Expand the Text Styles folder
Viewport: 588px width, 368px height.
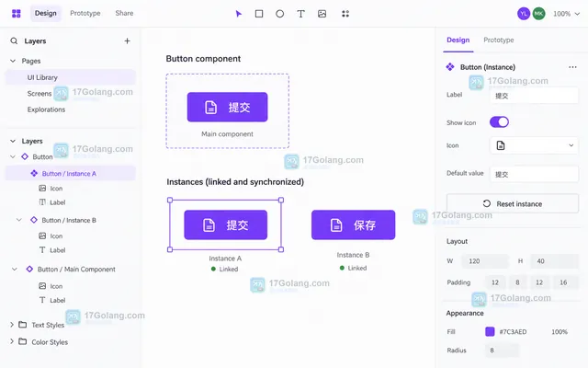coord(12,325)
